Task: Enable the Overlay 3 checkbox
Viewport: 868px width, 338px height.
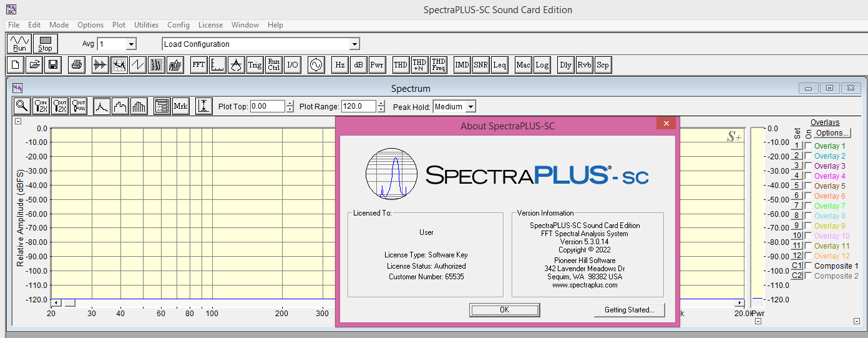Action: tap(809, 166)
